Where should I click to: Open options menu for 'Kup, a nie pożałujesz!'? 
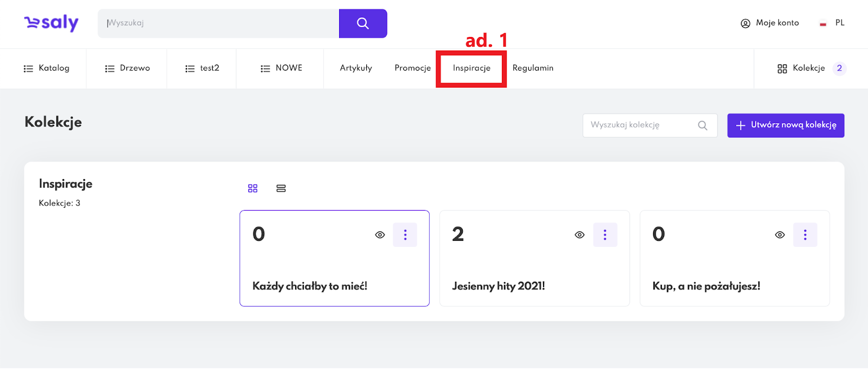805,235
